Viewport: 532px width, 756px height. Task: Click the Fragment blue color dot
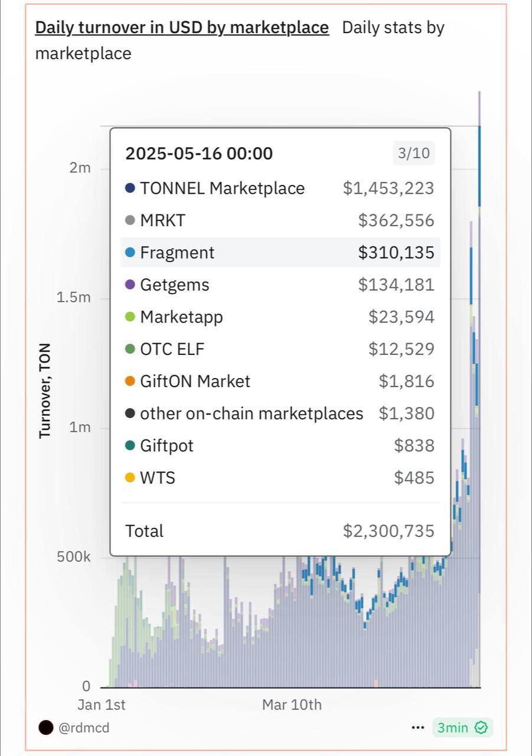[130, 253]
